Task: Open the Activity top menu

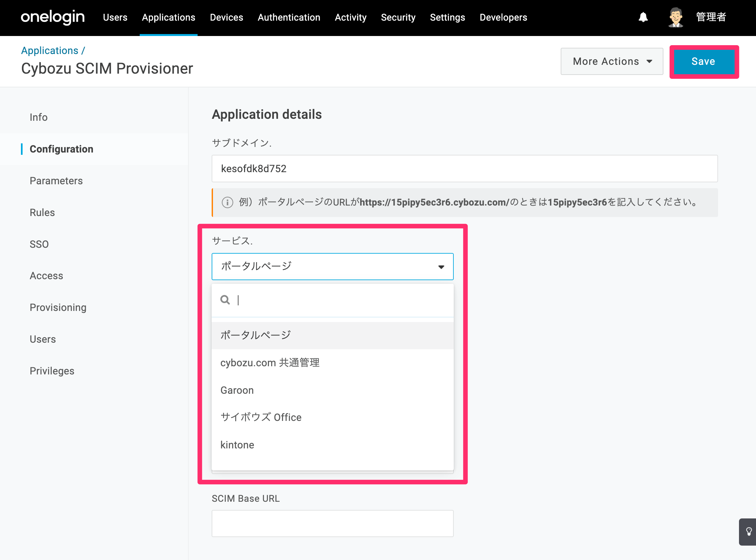Action: (350, 17)
